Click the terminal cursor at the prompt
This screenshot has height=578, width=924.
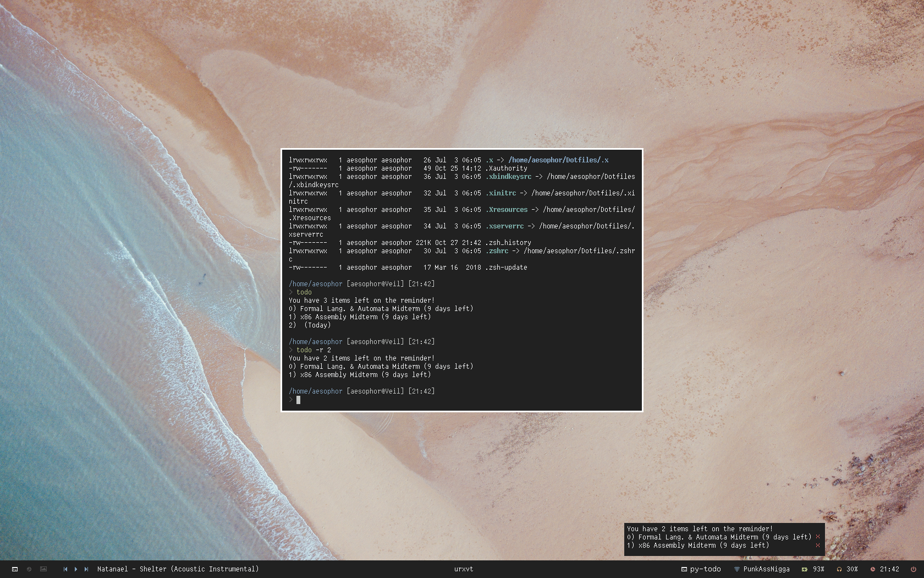click(298, 400)
